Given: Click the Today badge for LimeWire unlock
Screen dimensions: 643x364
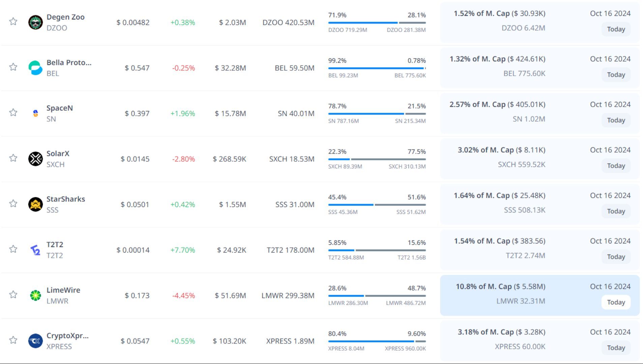Looking at the screenshot, I should 616,302.
